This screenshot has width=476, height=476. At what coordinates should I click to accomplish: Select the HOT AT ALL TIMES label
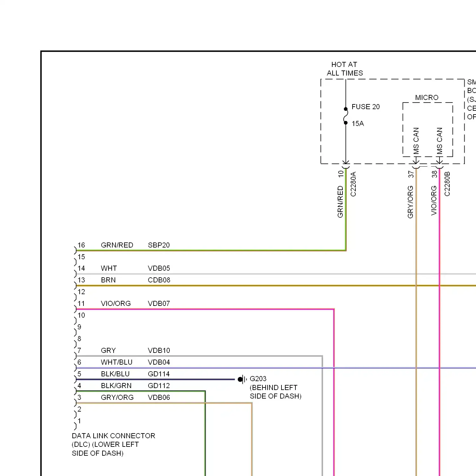click(345, 69)
